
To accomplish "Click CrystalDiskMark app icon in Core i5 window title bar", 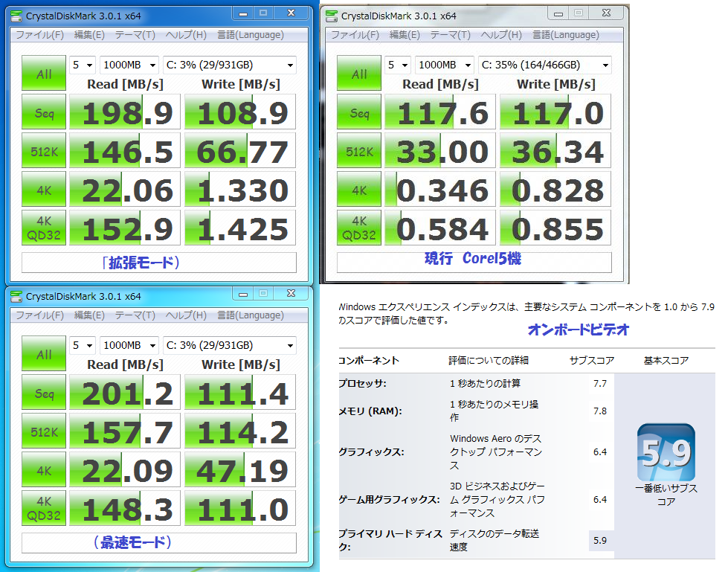I will coord(332,16).
